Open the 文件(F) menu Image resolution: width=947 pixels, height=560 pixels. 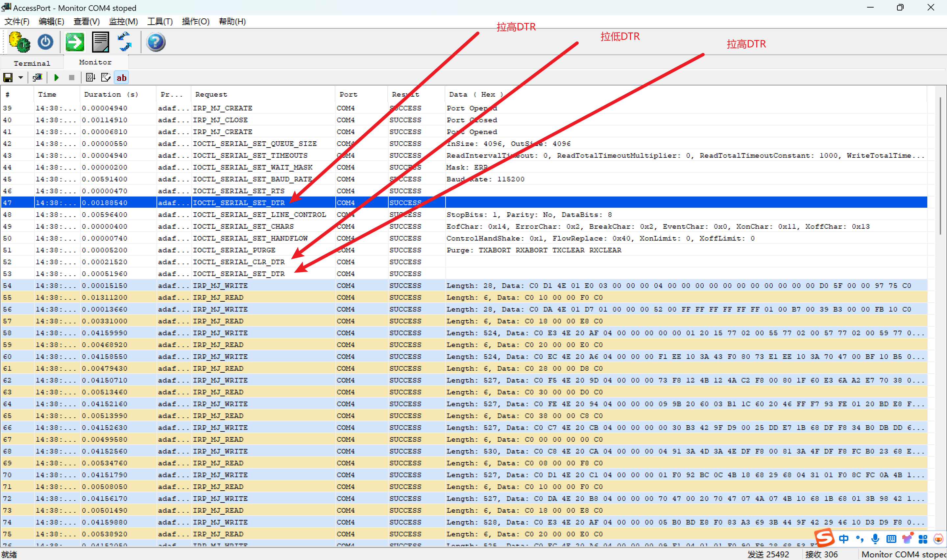pyautogui.click(x=17, y=21)
